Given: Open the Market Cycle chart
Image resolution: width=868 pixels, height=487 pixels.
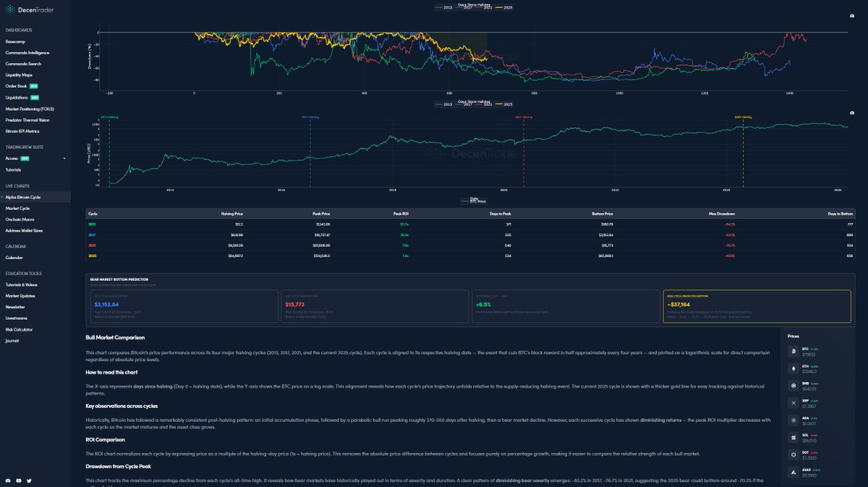Looking at the screenshot, I should (17, 208).
